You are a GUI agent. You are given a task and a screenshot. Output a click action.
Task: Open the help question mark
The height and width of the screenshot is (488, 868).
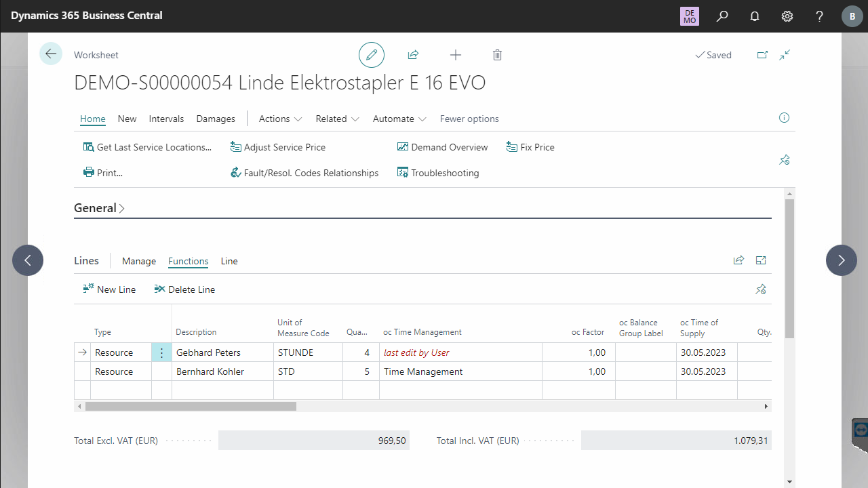820,16
